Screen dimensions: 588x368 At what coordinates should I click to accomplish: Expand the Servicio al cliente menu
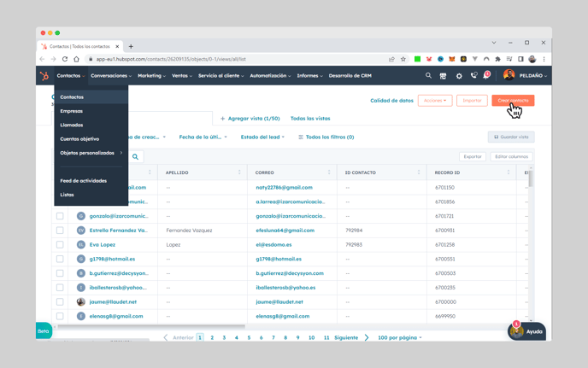(220, 76)
